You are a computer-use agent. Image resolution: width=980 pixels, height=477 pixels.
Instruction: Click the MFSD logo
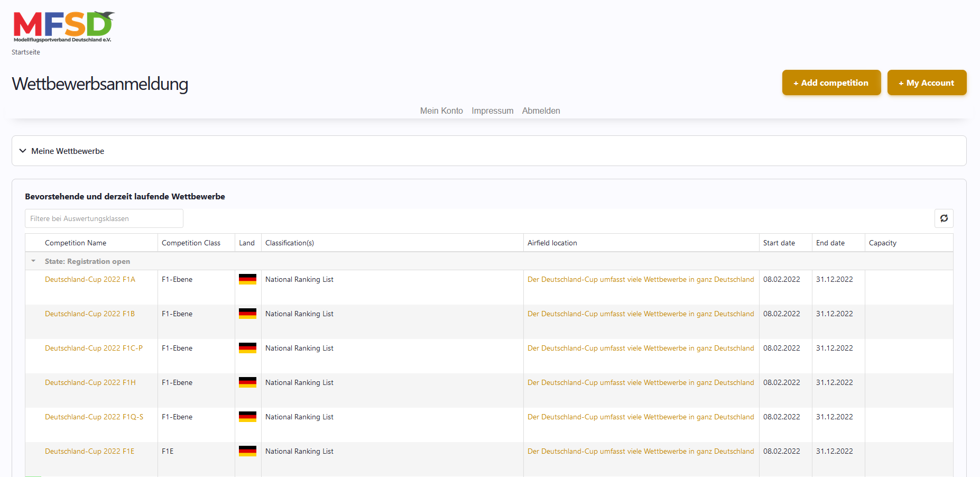tap(63, 26)
